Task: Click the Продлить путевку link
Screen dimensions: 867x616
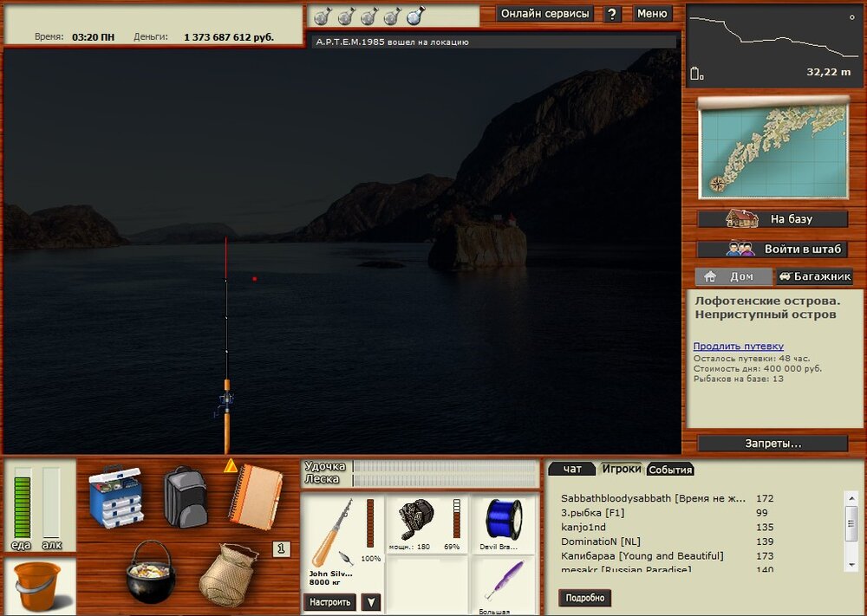Action: [x=738, y=346]
